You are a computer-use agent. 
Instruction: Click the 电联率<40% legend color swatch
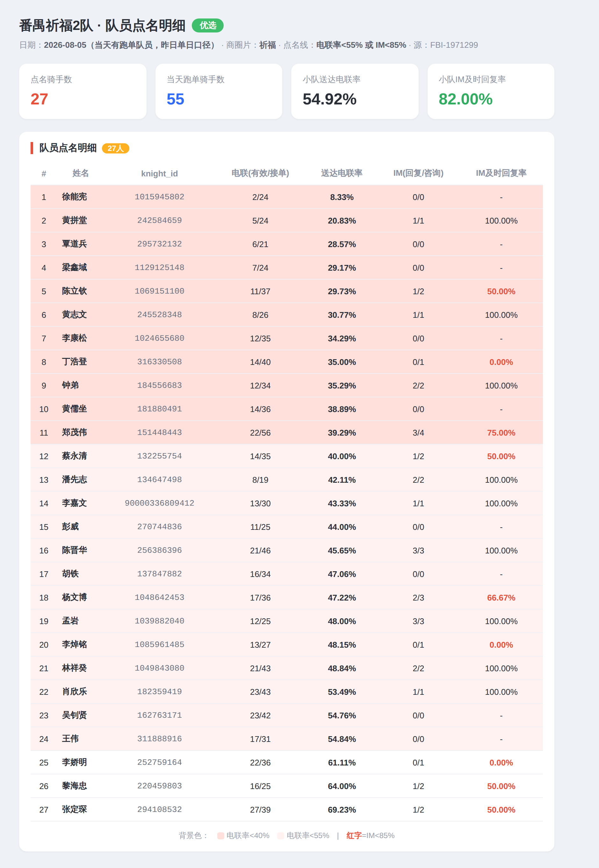[221, 836]
